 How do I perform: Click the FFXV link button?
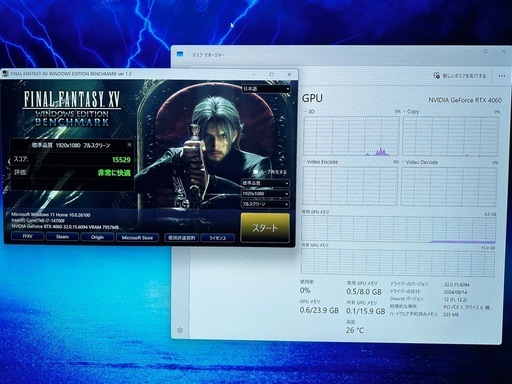pyautogui.click(x=27, y=236)
